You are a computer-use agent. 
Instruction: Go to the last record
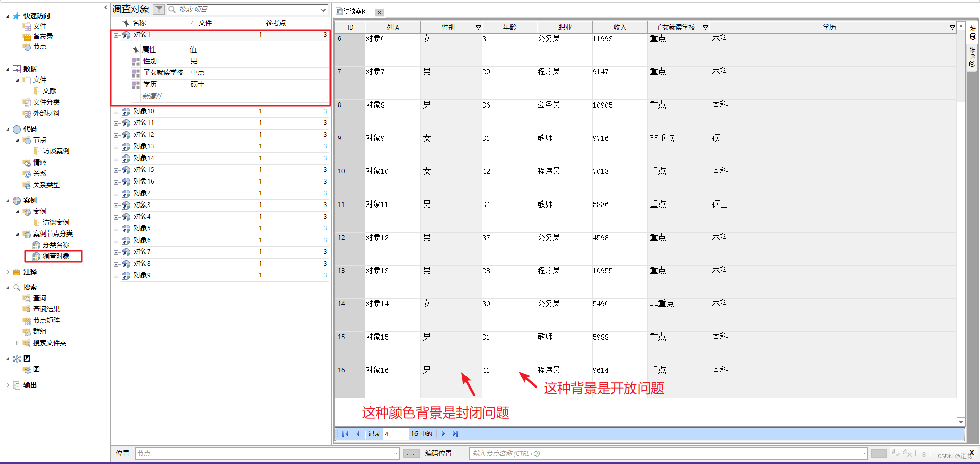(x=455, y=434)
